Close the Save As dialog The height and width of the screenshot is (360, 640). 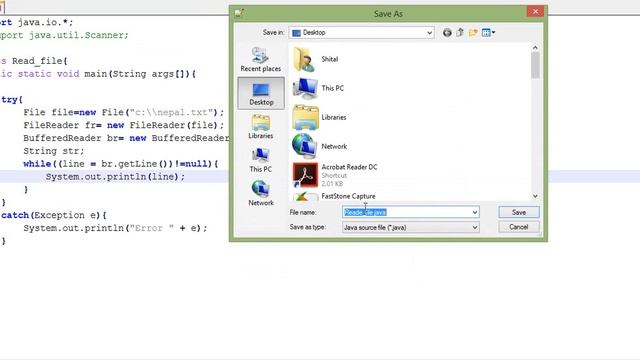[x=535, y=11]
